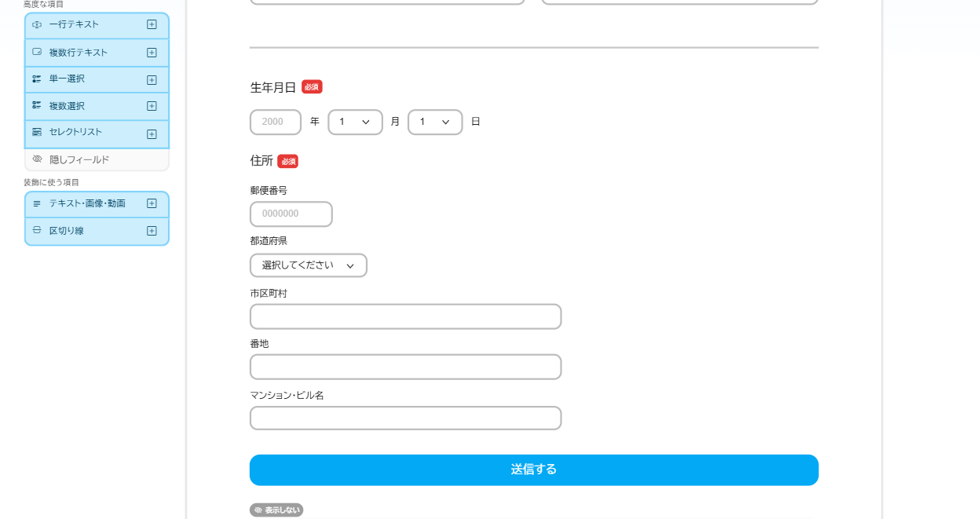Click plus icon next to 複数行テキスト

152,53
